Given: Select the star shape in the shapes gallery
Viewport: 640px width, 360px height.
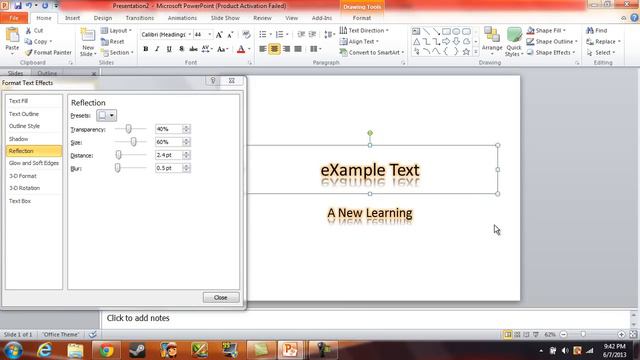Looking at the screenshot, I should pyautogui.click(x=466, y=51).
